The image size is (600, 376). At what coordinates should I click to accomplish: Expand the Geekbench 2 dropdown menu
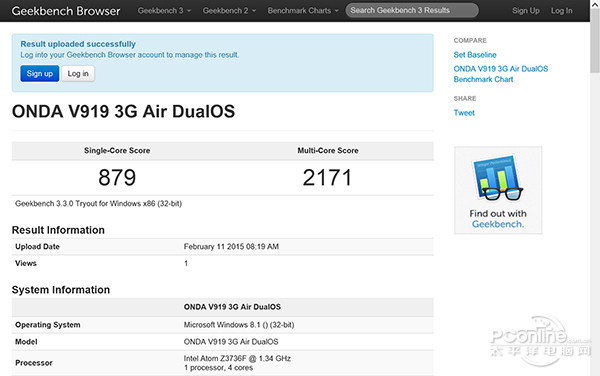[x=229, y=11]
